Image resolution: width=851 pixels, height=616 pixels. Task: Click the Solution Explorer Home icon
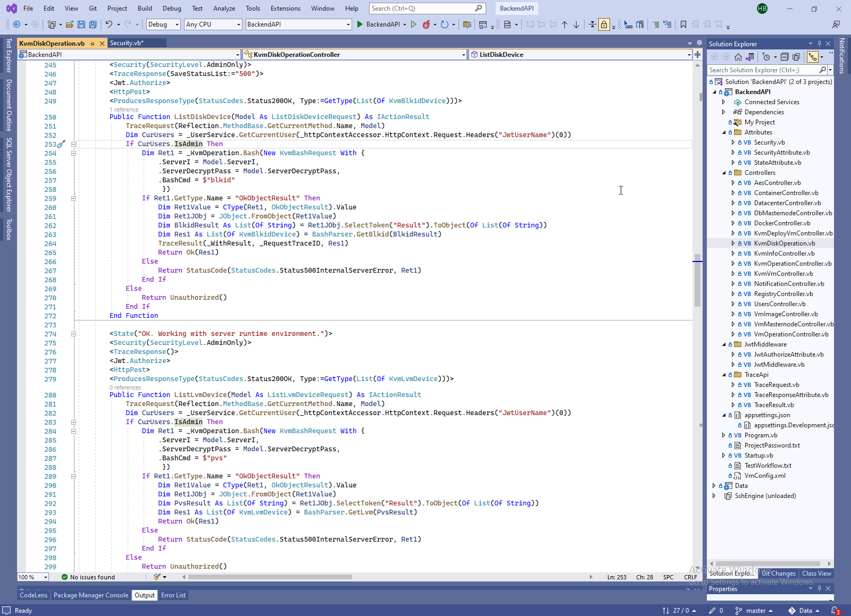pyautogui.click(x=738, y=57)
